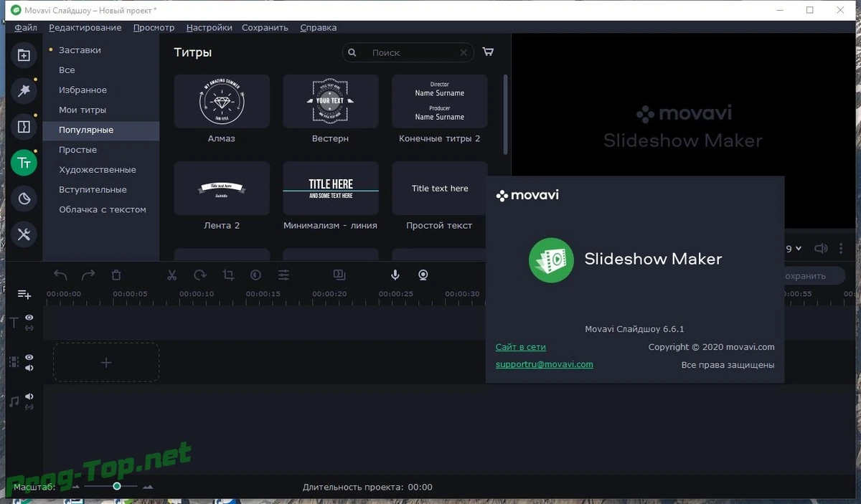Open the Сохранить menu
This screenshot has height=504, width=861.
[265, 27]
